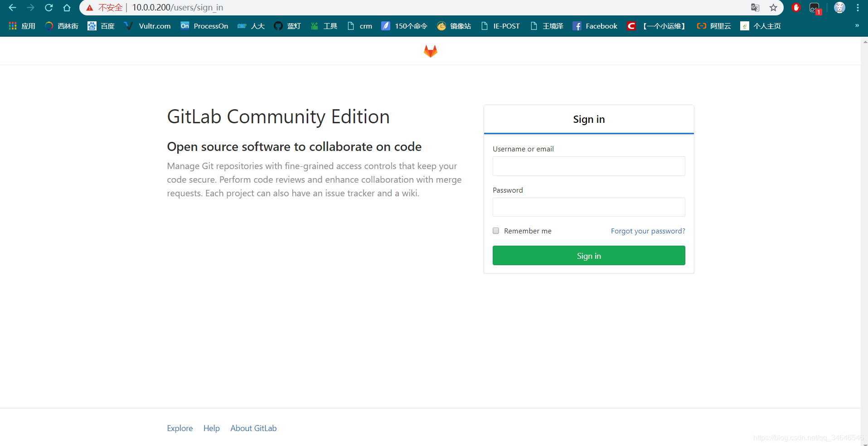
Task: Open the 应用 apps grid bookmark
Action: 22,26
